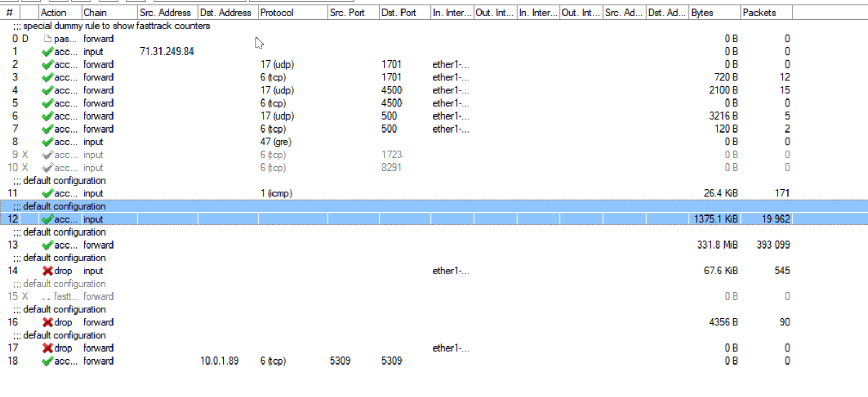Click the 1375.1 KiB bytes cell
This screenshot has height=397, width=868.
[716, 219]
